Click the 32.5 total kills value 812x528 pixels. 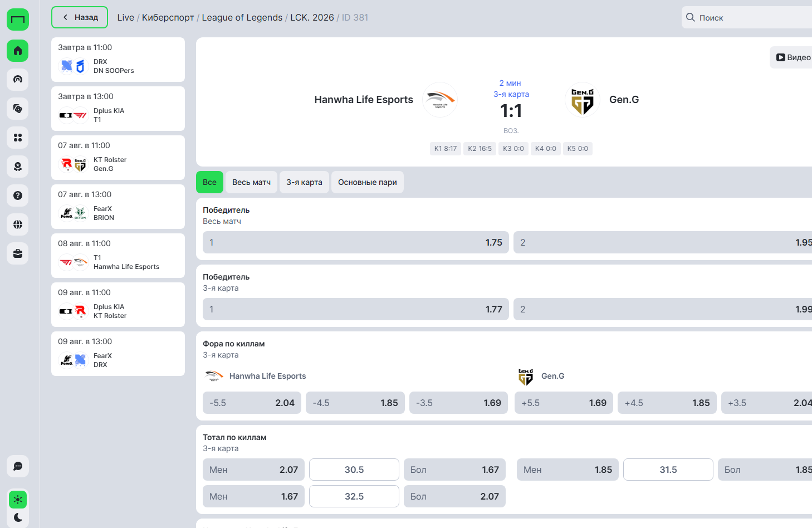[354, 496]
